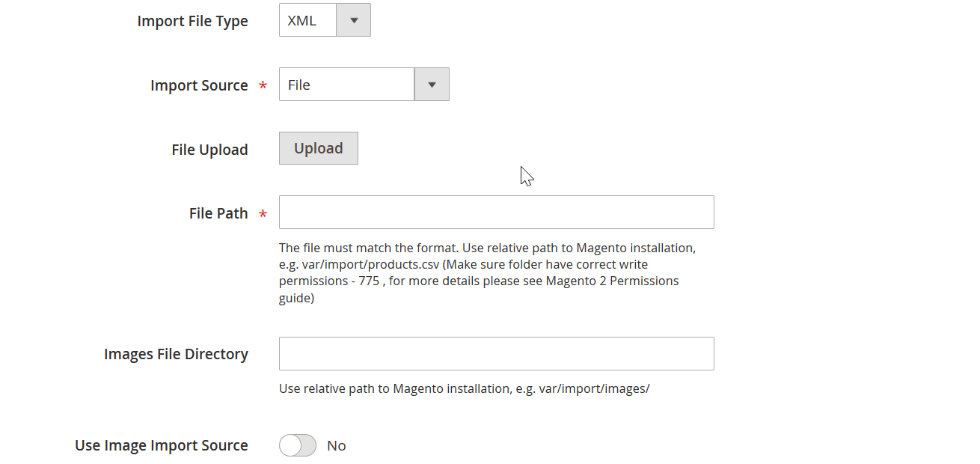Click the Use Image Import Source label

162,445
